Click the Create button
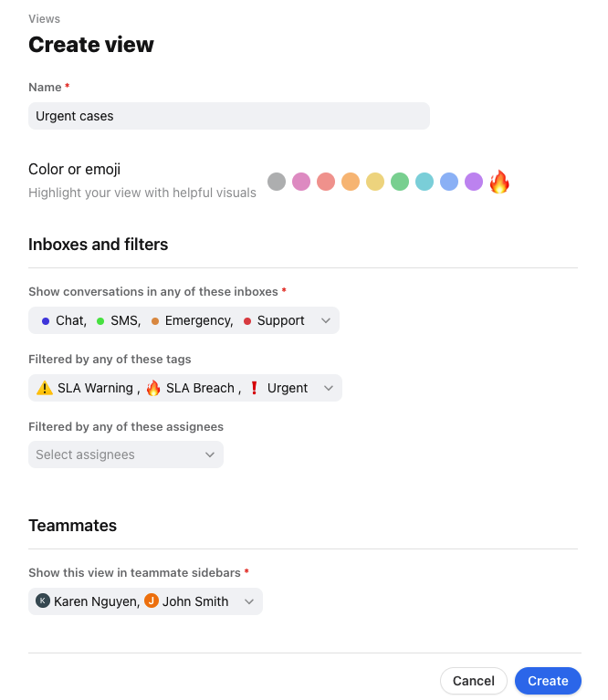Screen dimensions: 608x700 click(x=548, y=680)
